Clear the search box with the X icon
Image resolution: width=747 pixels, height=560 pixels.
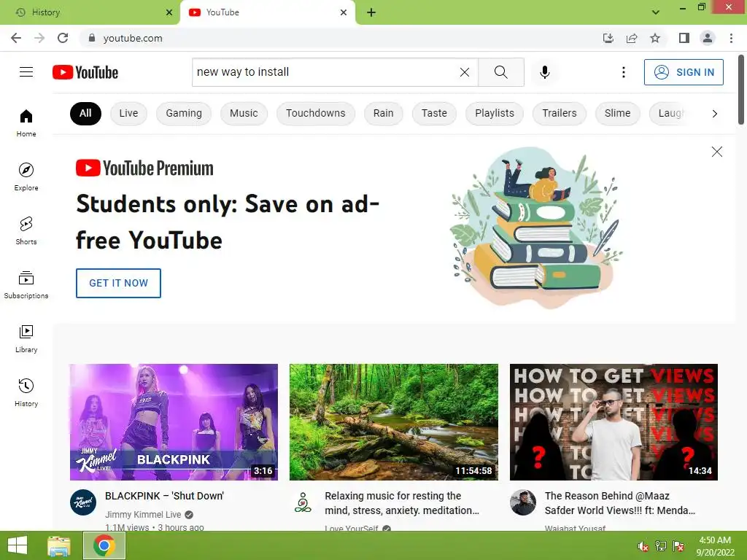[465, 72]
